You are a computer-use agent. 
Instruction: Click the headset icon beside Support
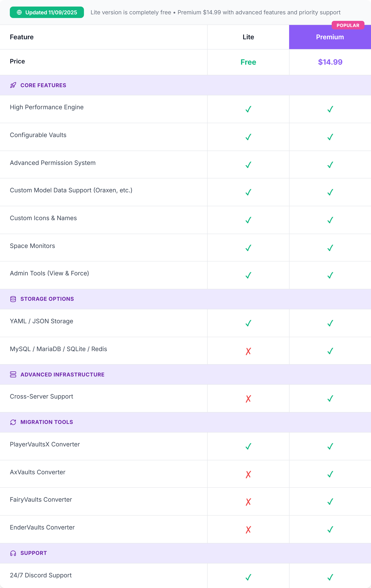(13, 553)
